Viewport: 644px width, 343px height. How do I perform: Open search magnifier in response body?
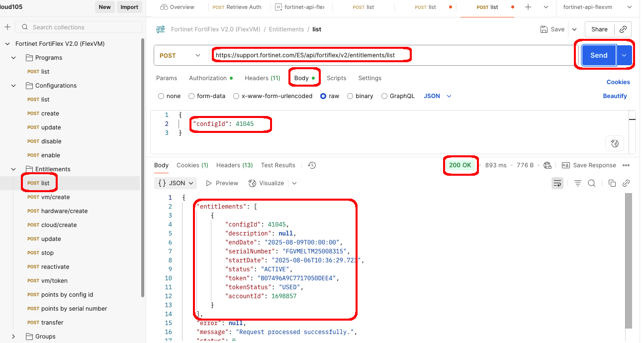pyautogui.click(x=592, y=183)
